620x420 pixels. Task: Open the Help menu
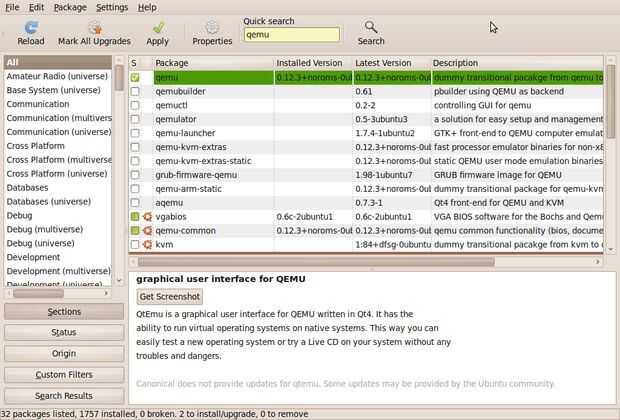147,7
